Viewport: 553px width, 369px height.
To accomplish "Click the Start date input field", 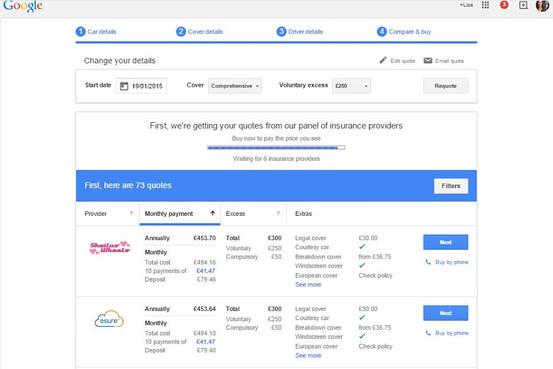I will (141, 86).
